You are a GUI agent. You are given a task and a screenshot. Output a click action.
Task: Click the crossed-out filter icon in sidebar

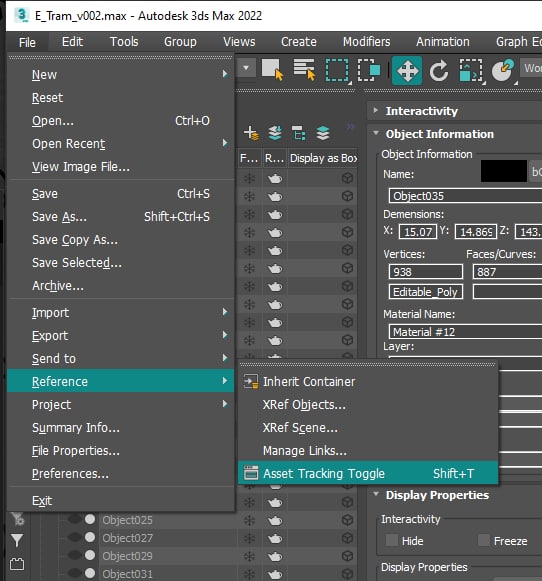click(17, 519)
